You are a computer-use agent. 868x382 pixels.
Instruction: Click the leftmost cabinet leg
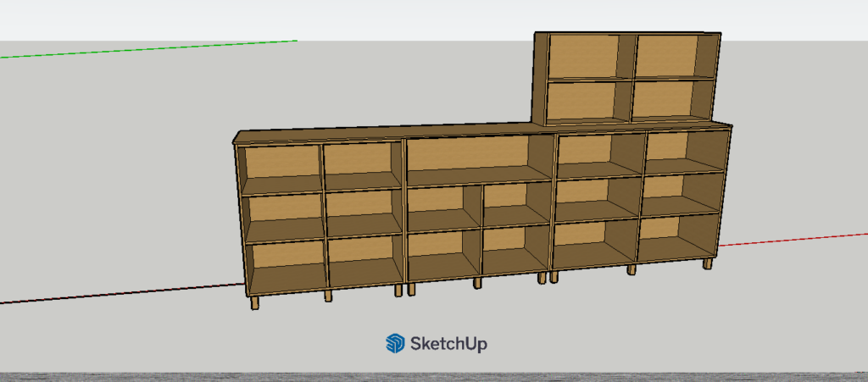pos(254,303)
